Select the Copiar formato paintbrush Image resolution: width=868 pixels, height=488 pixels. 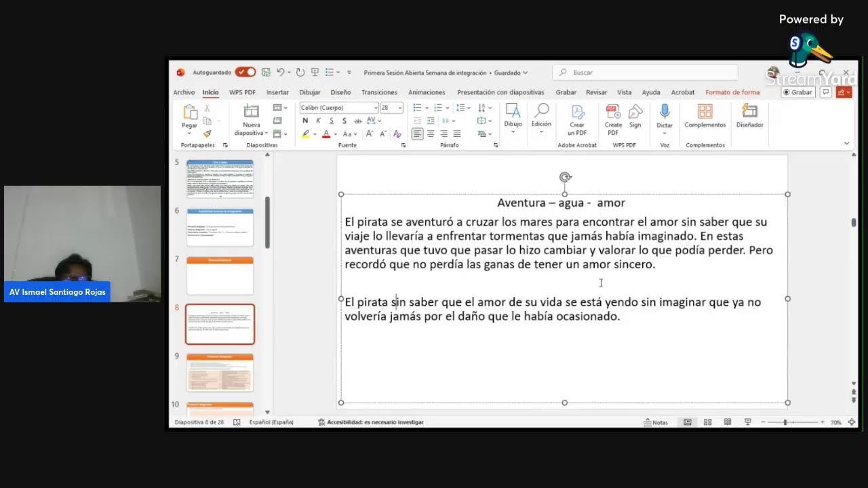[x=207, y=134]
